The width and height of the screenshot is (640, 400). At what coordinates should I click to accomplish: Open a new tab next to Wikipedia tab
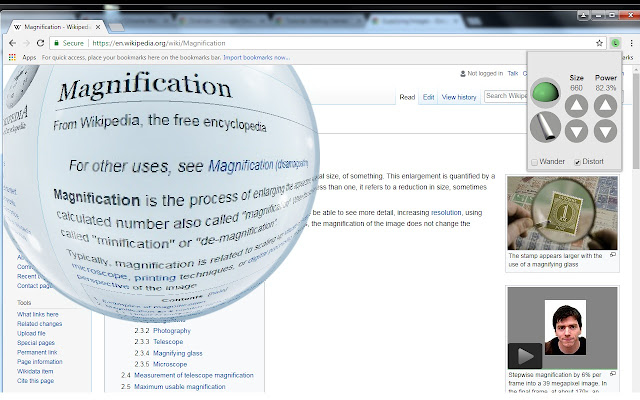[x=116, y=27]
